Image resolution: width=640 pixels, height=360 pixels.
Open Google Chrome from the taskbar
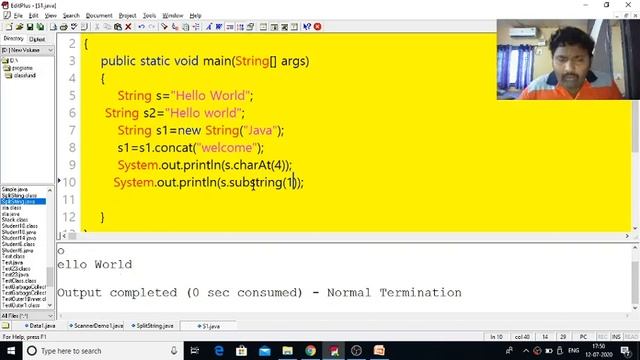coord(311,351)
